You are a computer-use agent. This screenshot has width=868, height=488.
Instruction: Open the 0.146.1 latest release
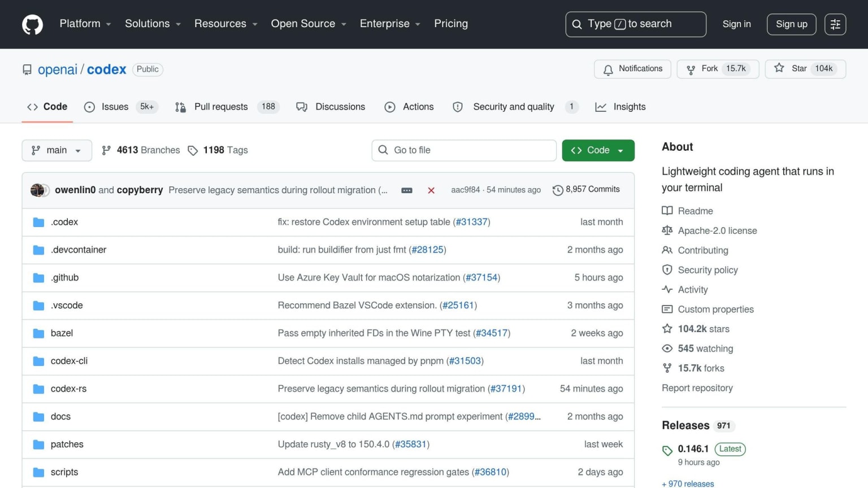click(693, 449)
